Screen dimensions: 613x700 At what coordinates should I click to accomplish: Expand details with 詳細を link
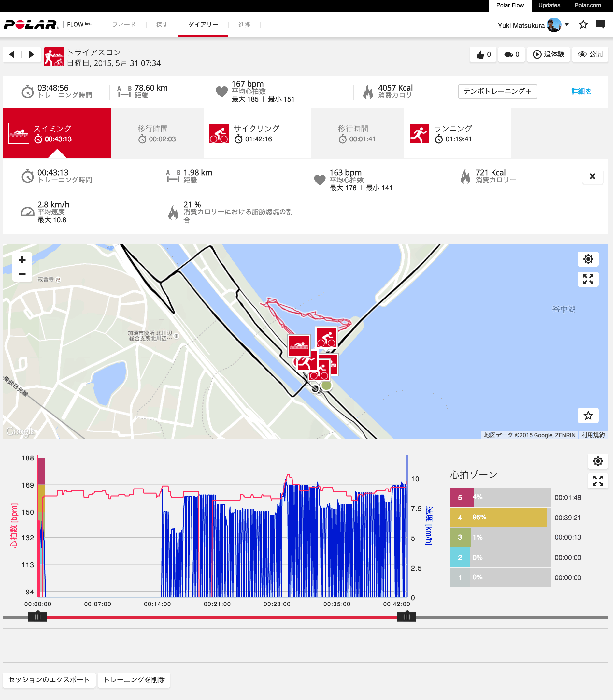[581, 91]
